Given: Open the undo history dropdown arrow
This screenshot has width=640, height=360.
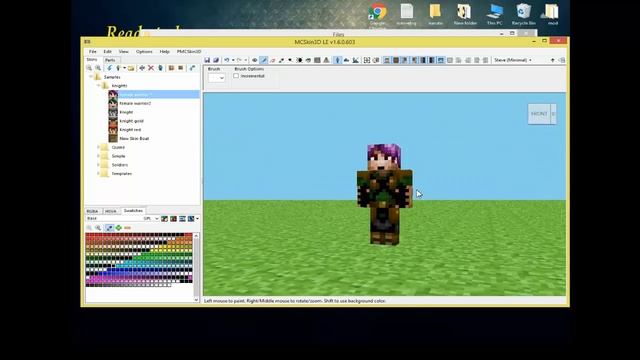Looking at the screenshot, I should [x=233, y=60].
